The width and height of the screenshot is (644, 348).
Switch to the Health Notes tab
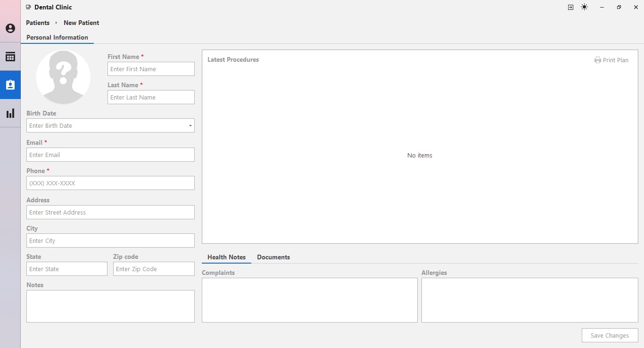(226, 257)
